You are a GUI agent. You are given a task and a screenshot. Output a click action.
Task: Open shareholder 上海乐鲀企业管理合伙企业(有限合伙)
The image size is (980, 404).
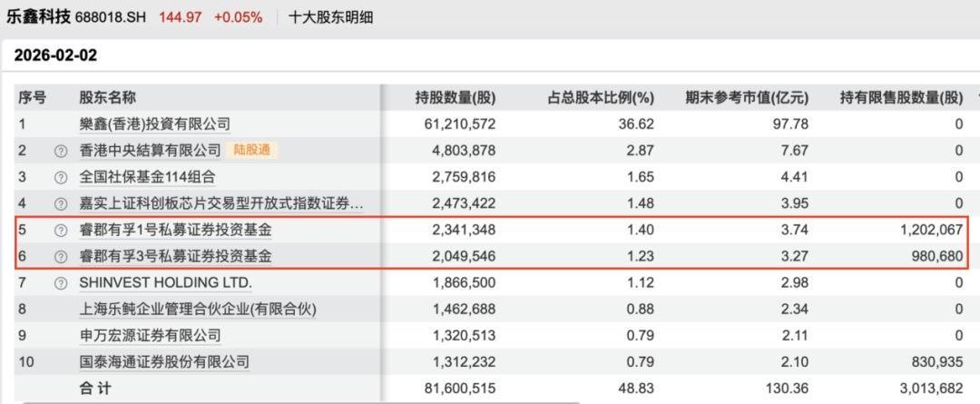pyautogui.click(x=198, y=310)
